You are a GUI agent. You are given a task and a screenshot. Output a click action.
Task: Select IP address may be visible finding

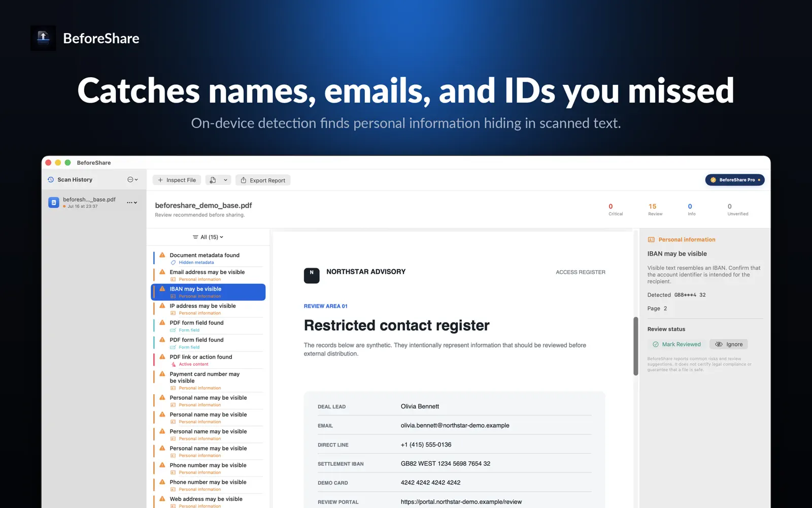[209, 309]
